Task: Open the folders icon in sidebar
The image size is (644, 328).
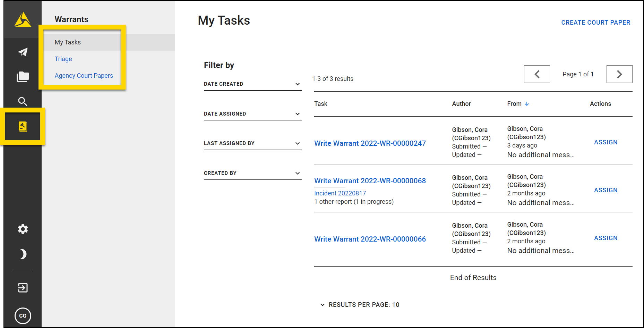Action: tap(23, 77)
